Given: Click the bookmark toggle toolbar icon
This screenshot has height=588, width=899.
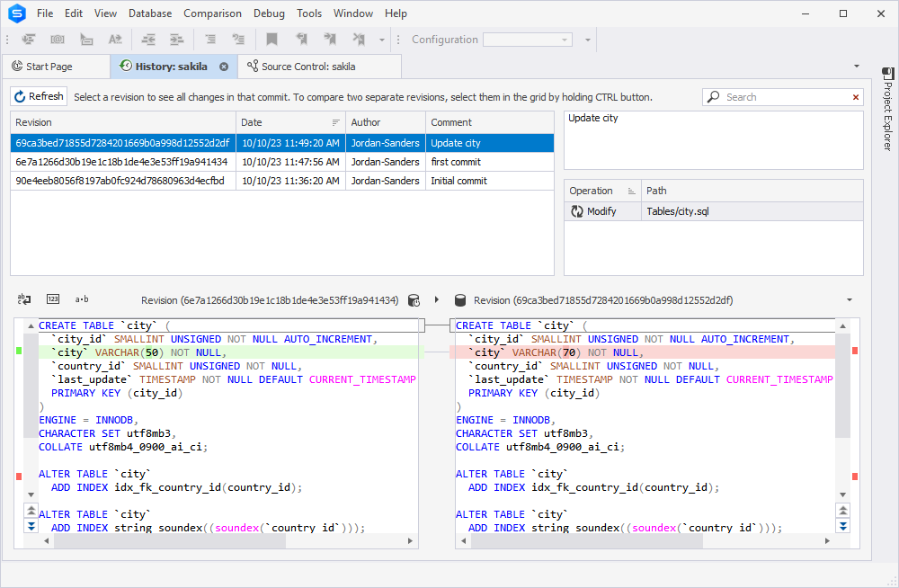Looking at the screenshot, I should (x=271, y=39).
